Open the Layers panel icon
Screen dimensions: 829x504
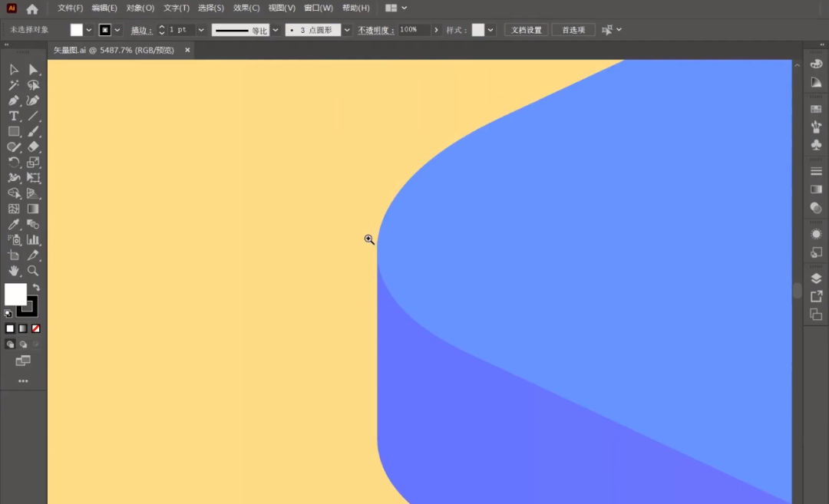pyautogui.click(x=816, y=278)
